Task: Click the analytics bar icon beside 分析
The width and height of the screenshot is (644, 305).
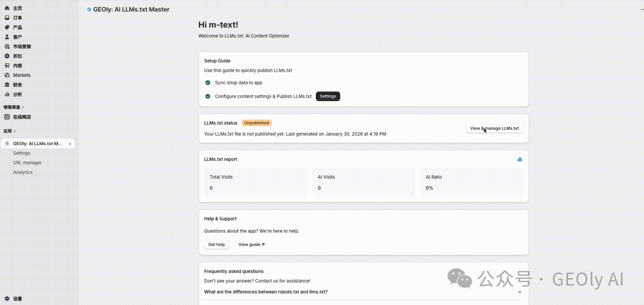Action: 7,94
